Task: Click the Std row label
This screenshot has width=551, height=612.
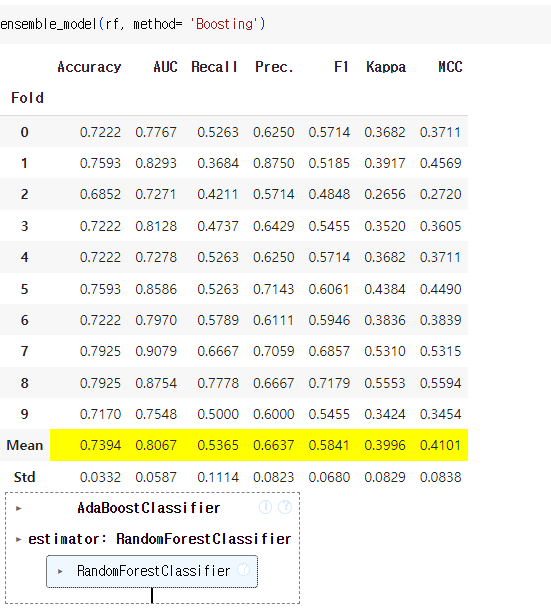Action: 25,477
